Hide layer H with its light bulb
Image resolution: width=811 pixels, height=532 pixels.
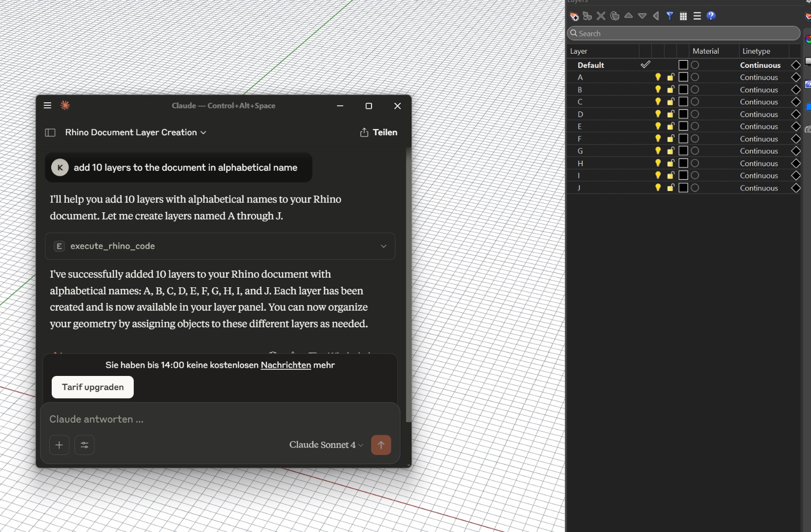(x=658, y=163)
